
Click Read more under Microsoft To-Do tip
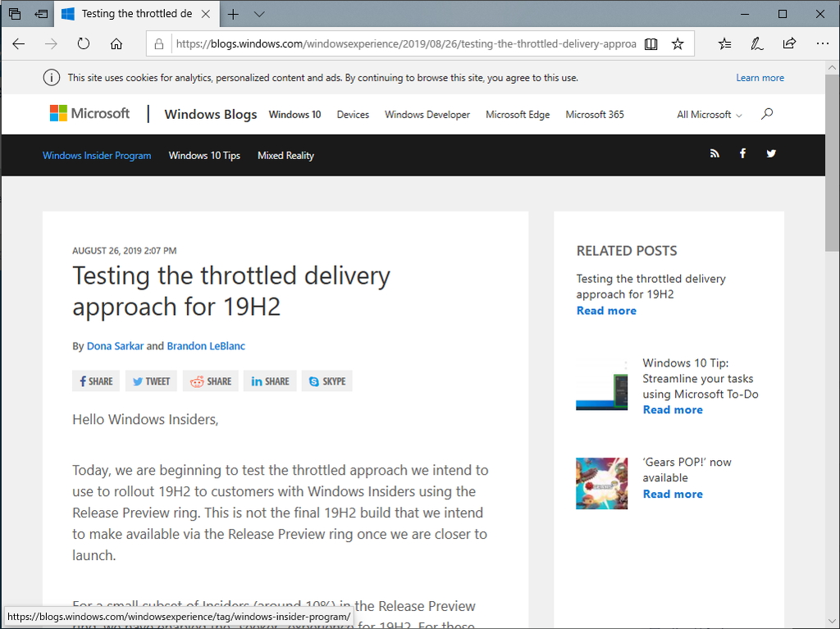pyautogui.click(x=673, y=410)
